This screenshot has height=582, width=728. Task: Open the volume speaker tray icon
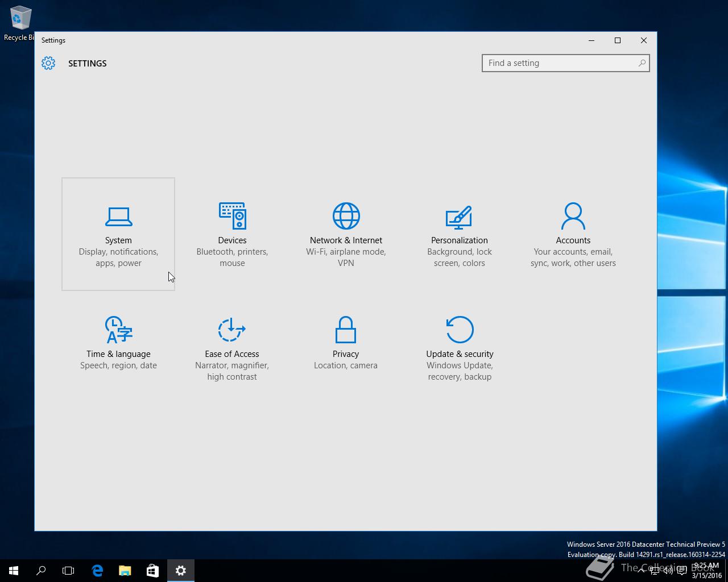[x=668, y=571]
